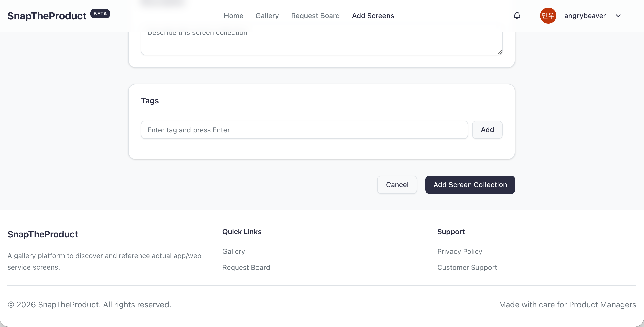Viewport: 644px width, 327px height.
Task: Open the Privacy Policy link
Action: [x=460, y=251]
